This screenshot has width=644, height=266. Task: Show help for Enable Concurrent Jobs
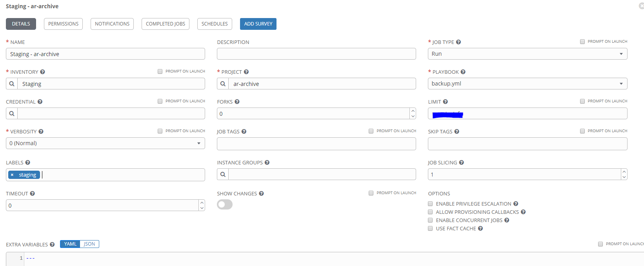point(507,220)
